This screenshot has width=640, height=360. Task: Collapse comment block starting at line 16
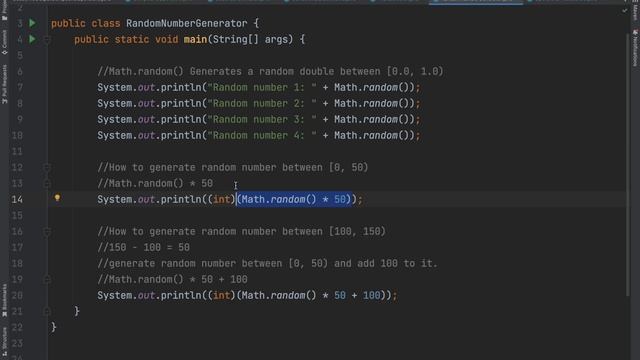click(x=47, y=231)
